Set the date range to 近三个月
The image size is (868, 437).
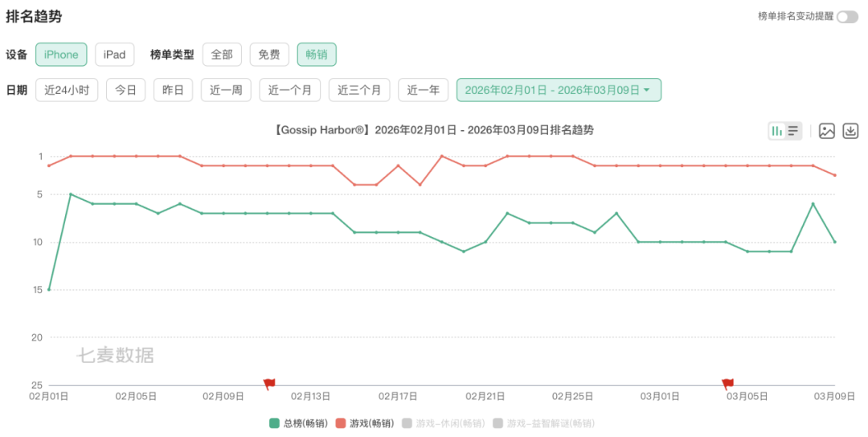click(359, 90)
